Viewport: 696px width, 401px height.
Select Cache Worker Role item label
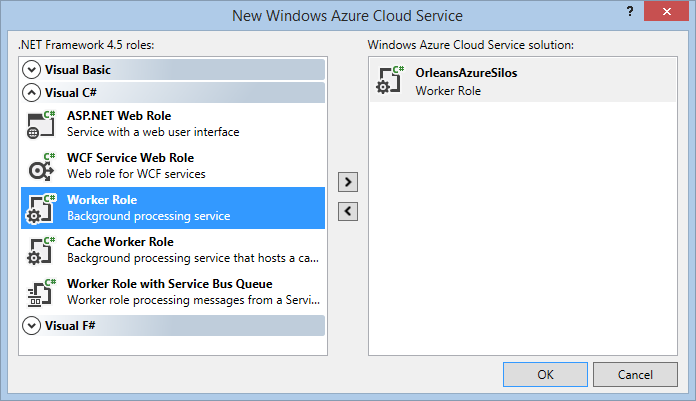click(120, 242)
